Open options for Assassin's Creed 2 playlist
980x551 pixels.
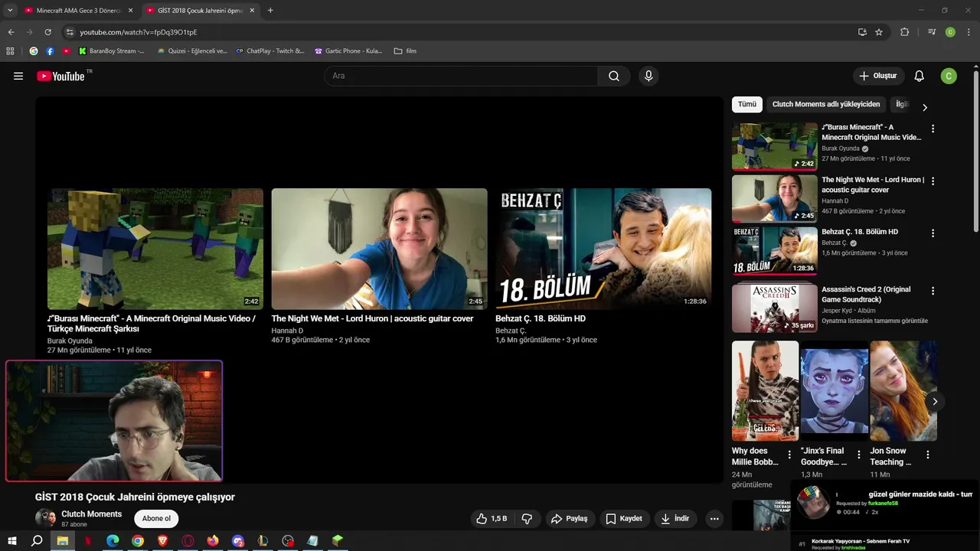point(933,291)
